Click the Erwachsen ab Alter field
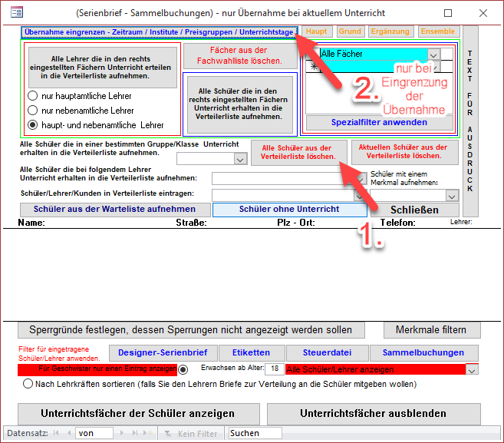The image size is (504, 443). 274,369
